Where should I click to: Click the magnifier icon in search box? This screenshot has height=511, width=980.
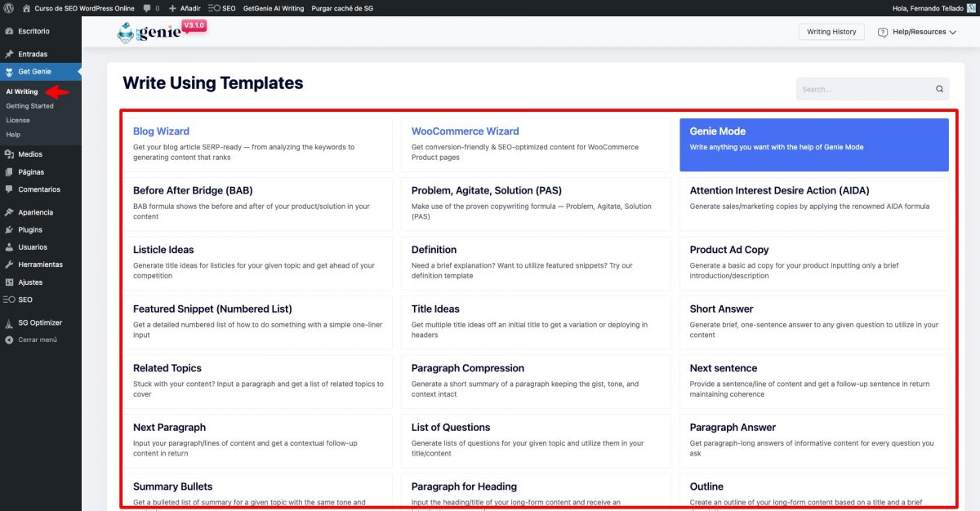coord(939,89)
